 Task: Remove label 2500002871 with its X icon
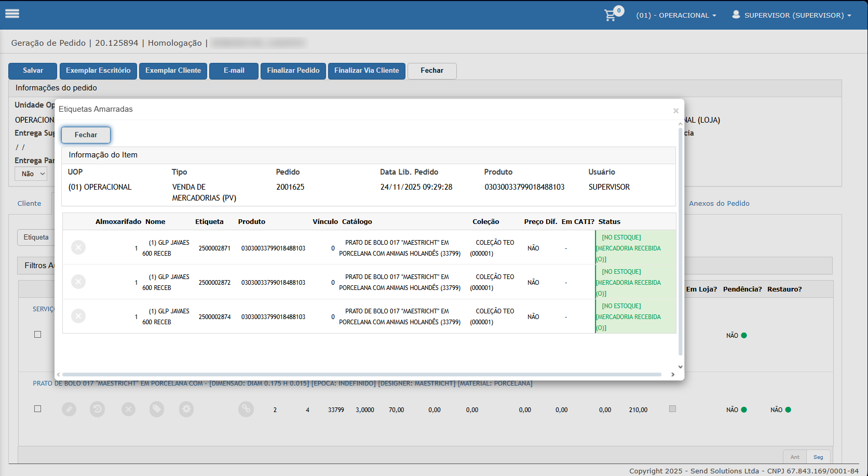78,247
